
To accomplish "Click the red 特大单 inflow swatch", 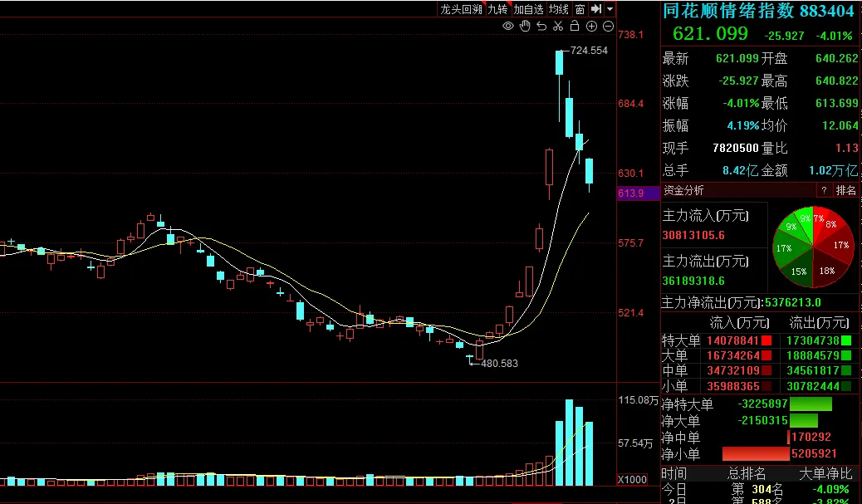I will pos(766,340).
